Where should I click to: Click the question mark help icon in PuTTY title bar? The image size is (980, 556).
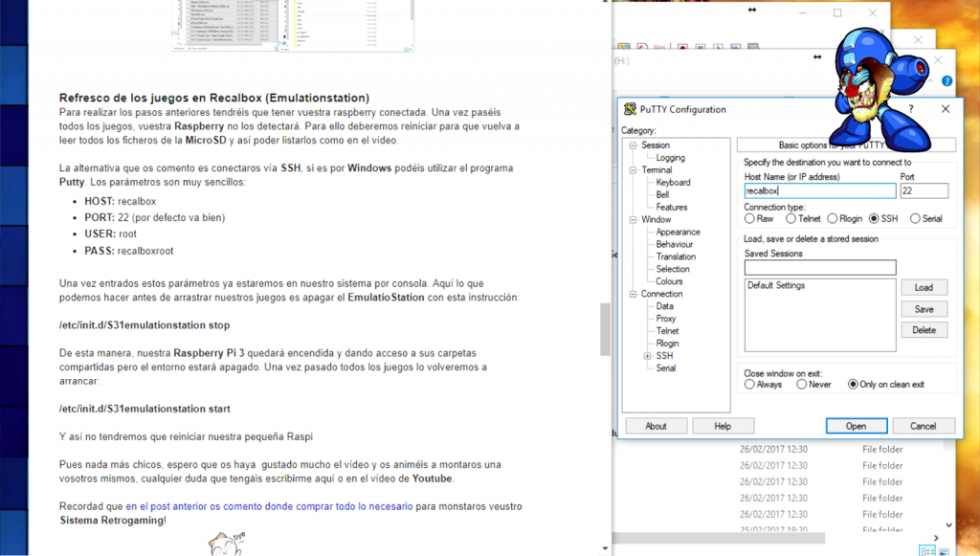pyautogui.click(x=910, y=109)
